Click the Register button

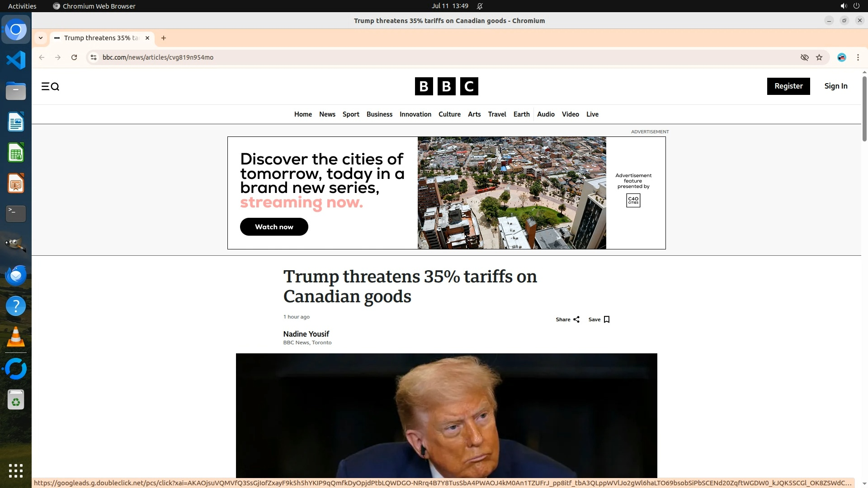coord(788,86)
